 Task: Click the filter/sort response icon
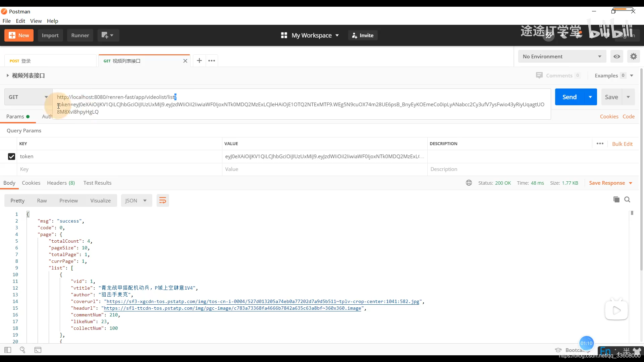pos(163,200)
